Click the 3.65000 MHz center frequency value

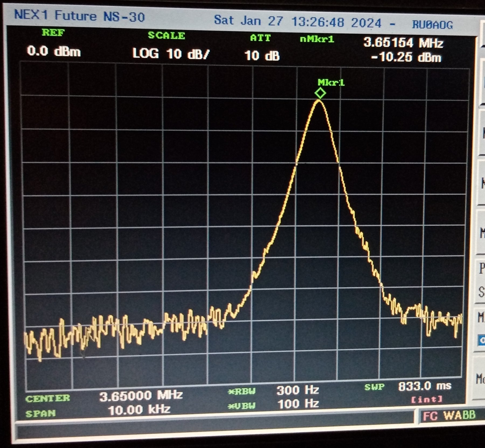point(141,396)
